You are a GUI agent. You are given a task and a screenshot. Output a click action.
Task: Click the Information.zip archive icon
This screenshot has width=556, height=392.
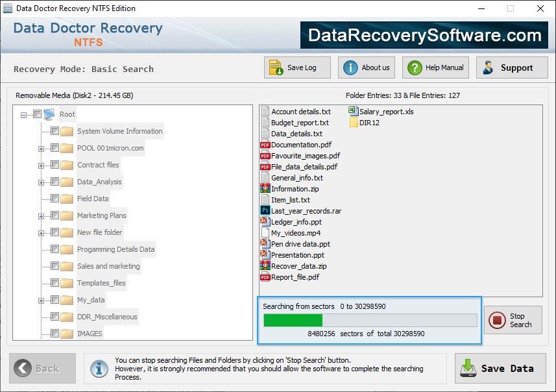265,188
